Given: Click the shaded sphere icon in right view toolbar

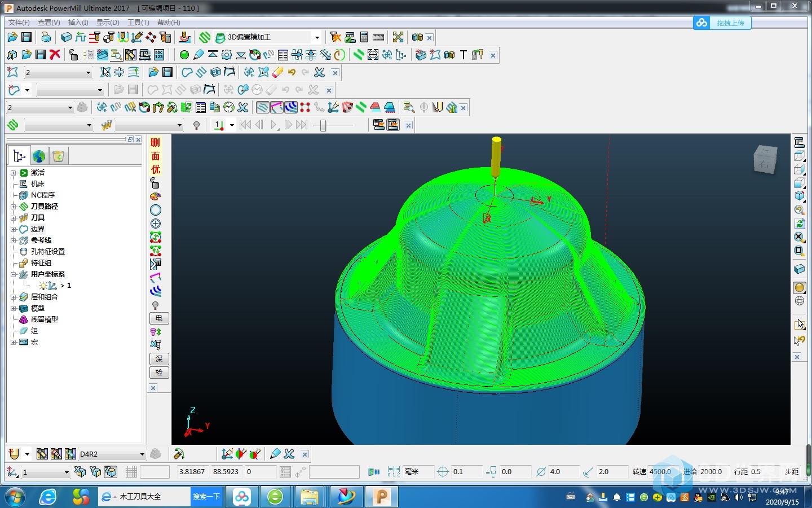Looking at the screenshot, I should [x=800, y=287].
